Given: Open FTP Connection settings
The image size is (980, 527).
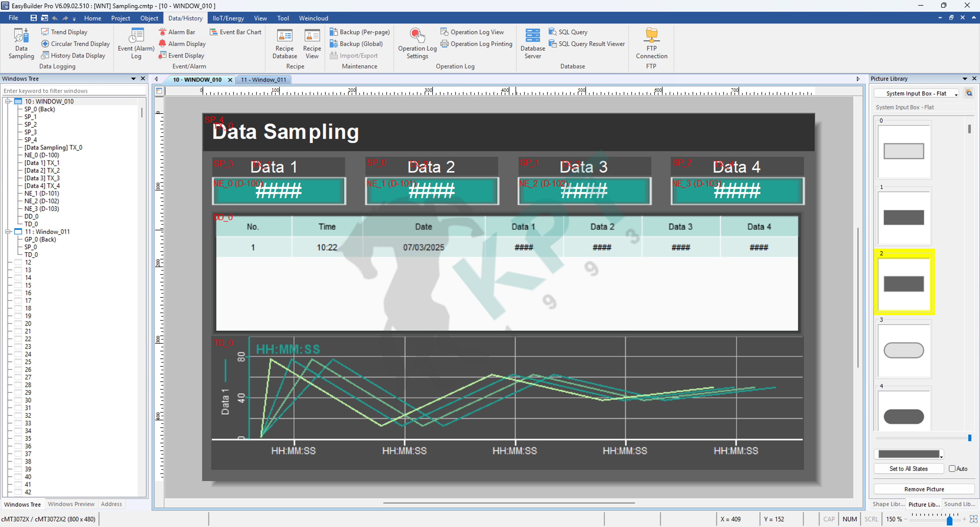Looking at the screenshot, I should tap(651, 43).
